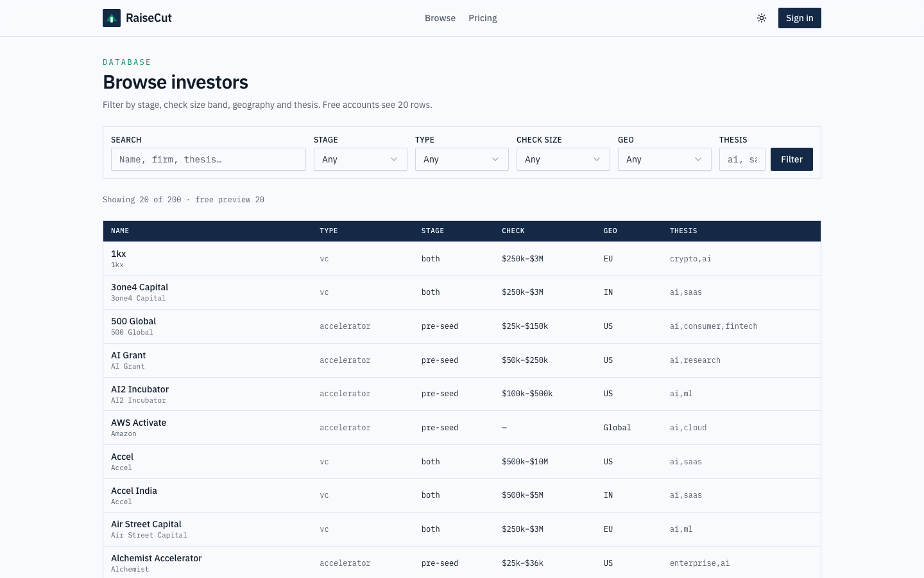924x578 pixels.
Task: Select the AI Grant investor name
Action: pyautogui.click(x=128, y=355)
